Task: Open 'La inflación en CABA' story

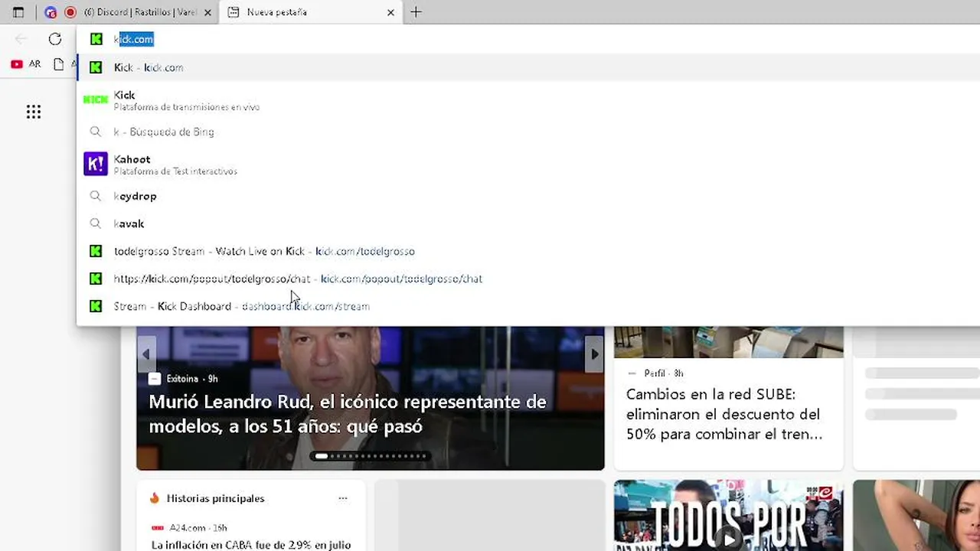Action: 251,545
